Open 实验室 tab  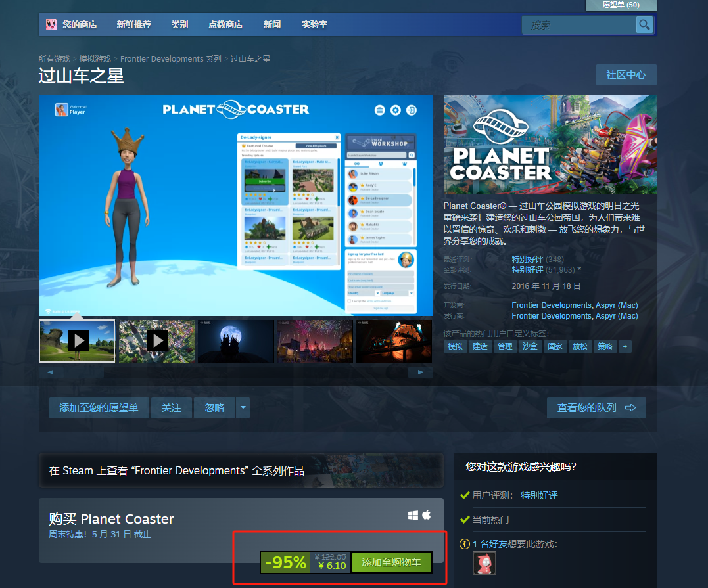(x=314, y=24)
